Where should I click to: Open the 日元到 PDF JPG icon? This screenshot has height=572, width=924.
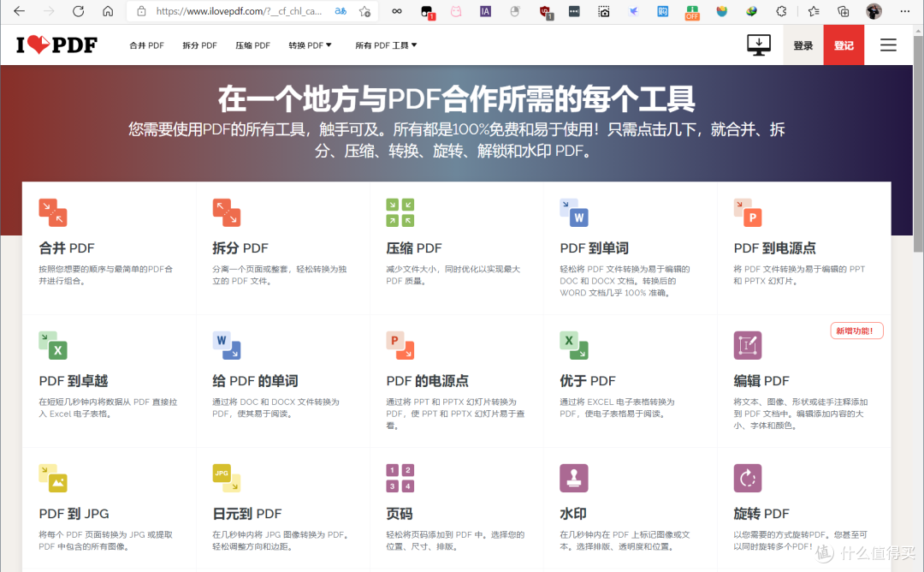pyautogui.click(x=227, y=479)
